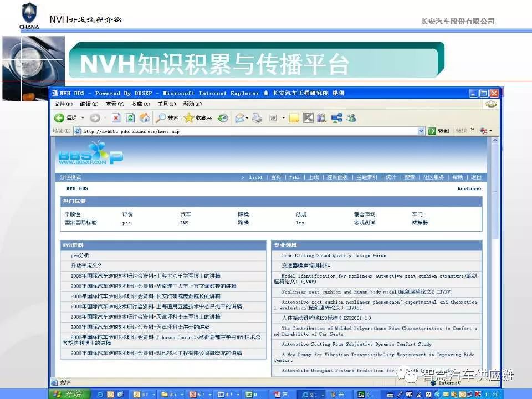The width and height of the screenshot is (532, 399).
Task: Click the books Research icon in toolbar
Action: coord(321,117)
